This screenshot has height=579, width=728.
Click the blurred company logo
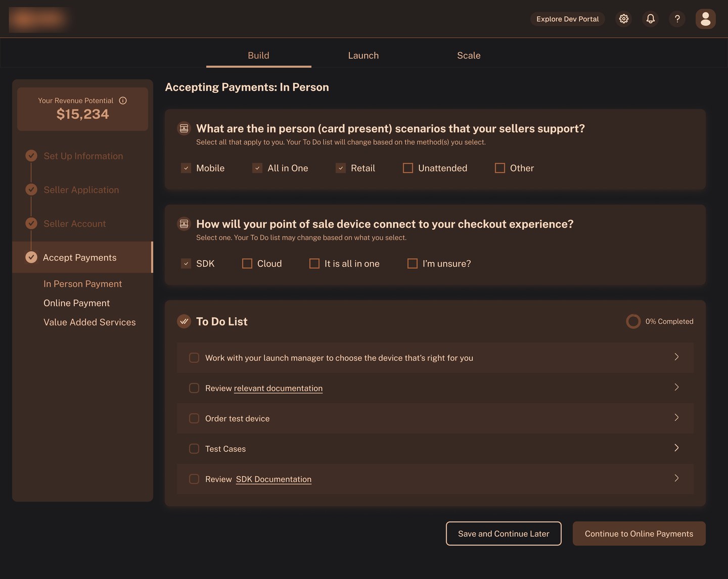[x=39, y=19]
